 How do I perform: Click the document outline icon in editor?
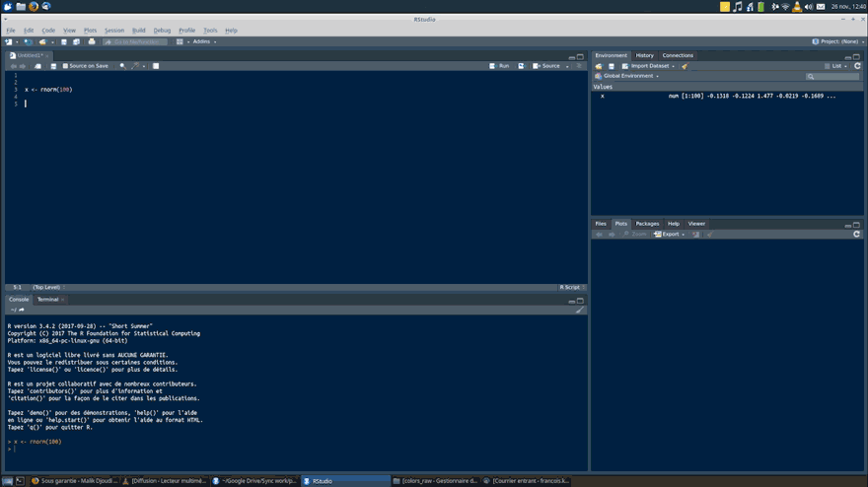coord(580,66)
